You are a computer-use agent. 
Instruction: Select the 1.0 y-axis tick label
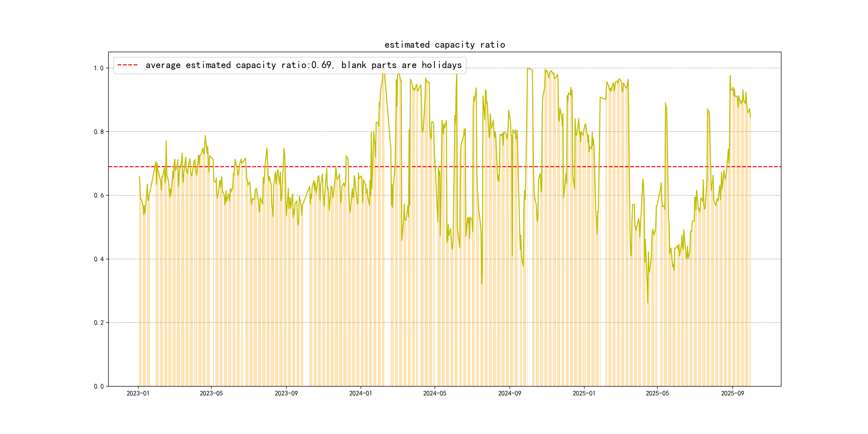(98, 68)
